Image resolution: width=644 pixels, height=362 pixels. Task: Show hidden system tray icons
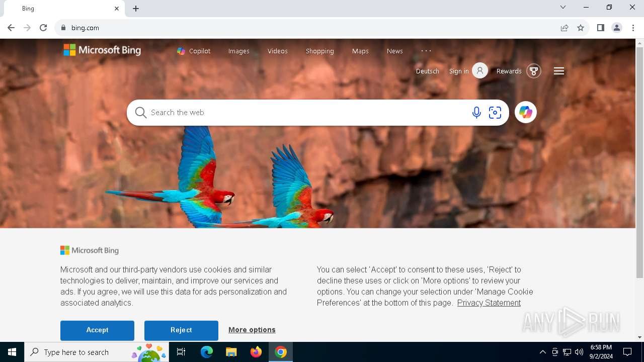(x=542, y=352)
